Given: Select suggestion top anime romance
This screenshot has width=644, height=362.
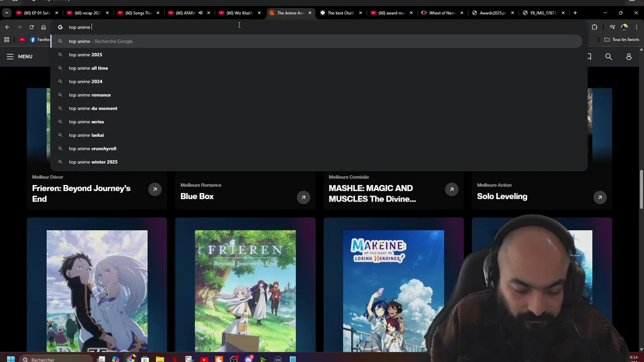Looking at the screenshot, I should (x=317, y=95).
